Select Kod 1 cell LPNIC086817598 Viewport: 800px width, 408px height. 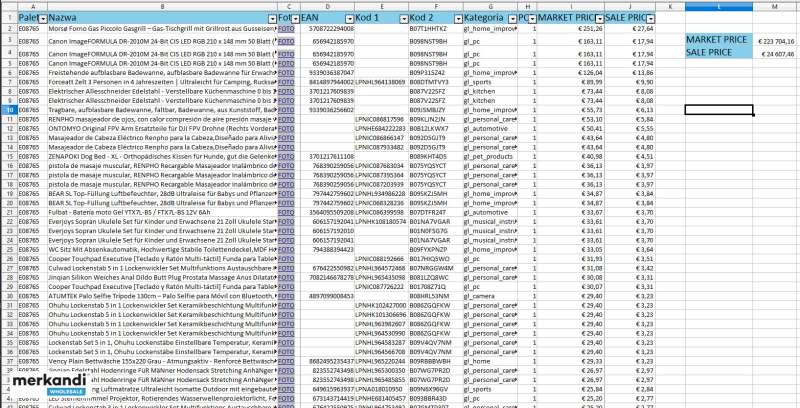(x=381, y=119)
